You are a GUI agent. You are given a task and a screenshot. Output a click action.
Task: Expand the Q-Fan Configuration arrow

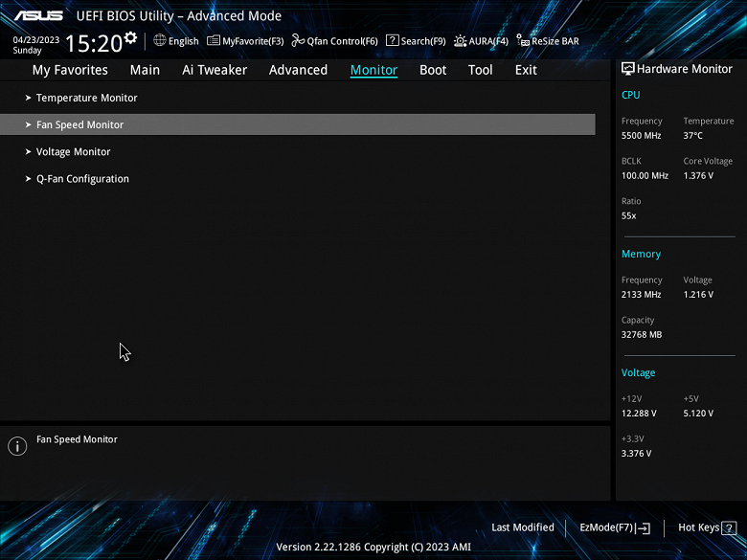pos(28,179)
